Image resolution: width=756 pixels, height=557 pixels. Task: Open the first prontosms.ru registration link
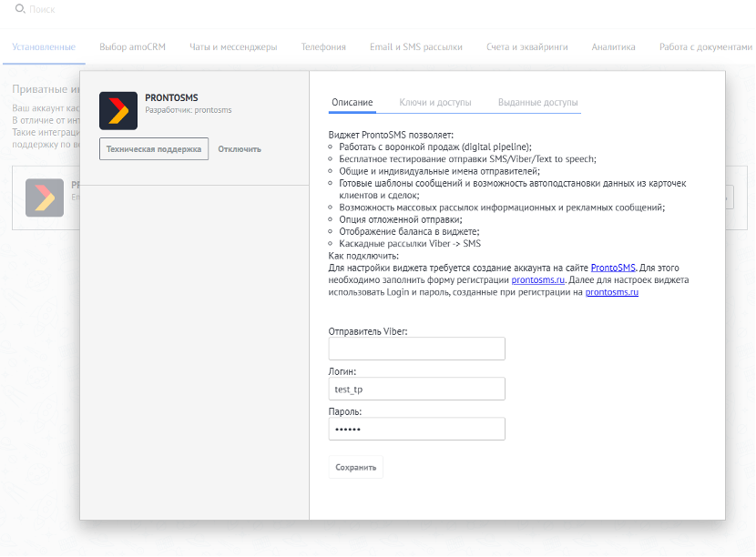coord(538,280)
